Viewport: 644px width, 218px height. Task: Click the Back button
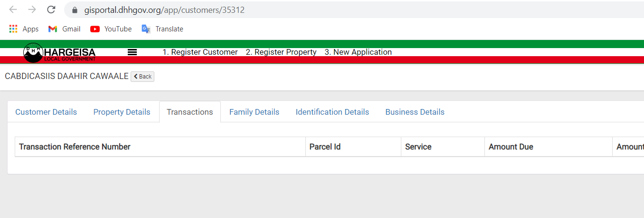pos(142,77)
